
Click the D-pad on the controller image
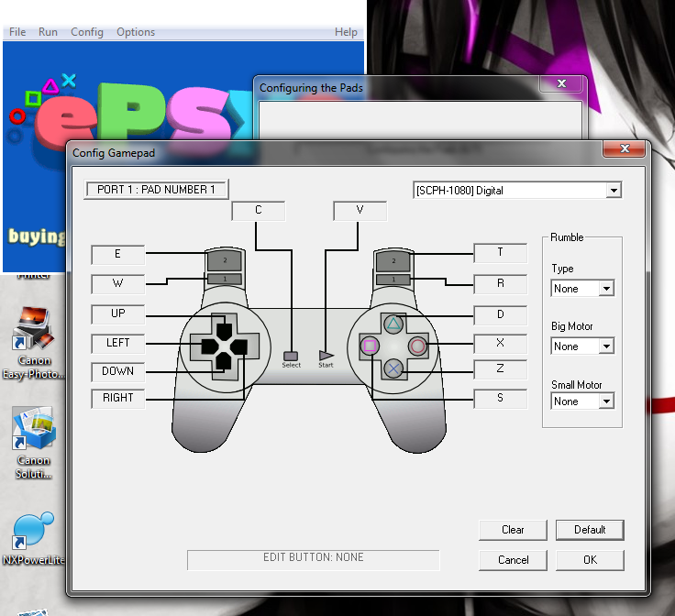click(x=225, y=346)
